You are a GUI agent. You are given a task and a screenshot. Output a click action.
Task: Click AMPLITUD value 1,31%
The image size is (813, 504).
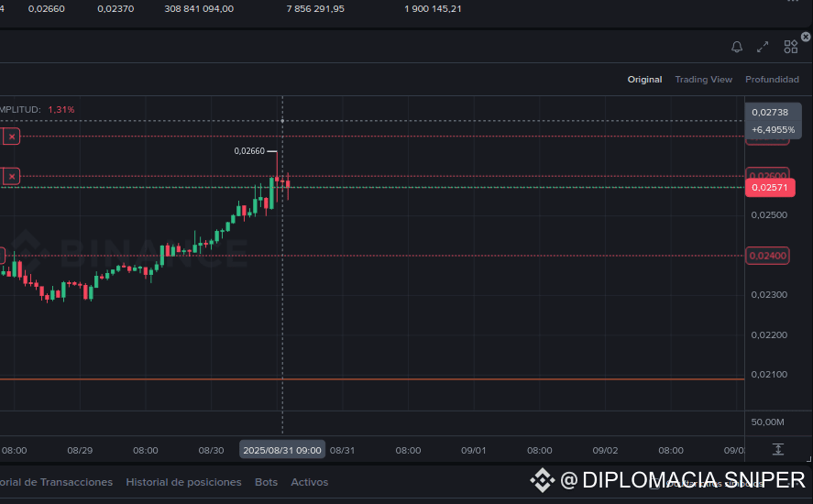coord(61,109)
